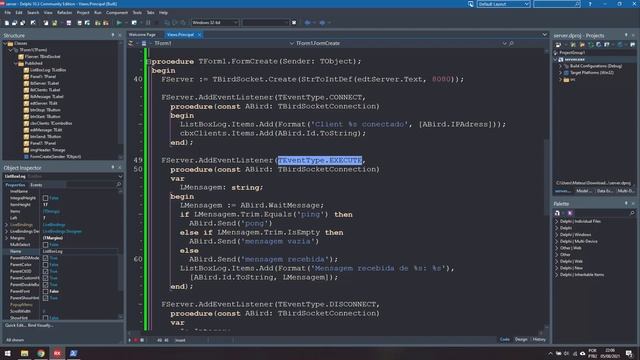Open the Component menu

(x=117, y=13)
